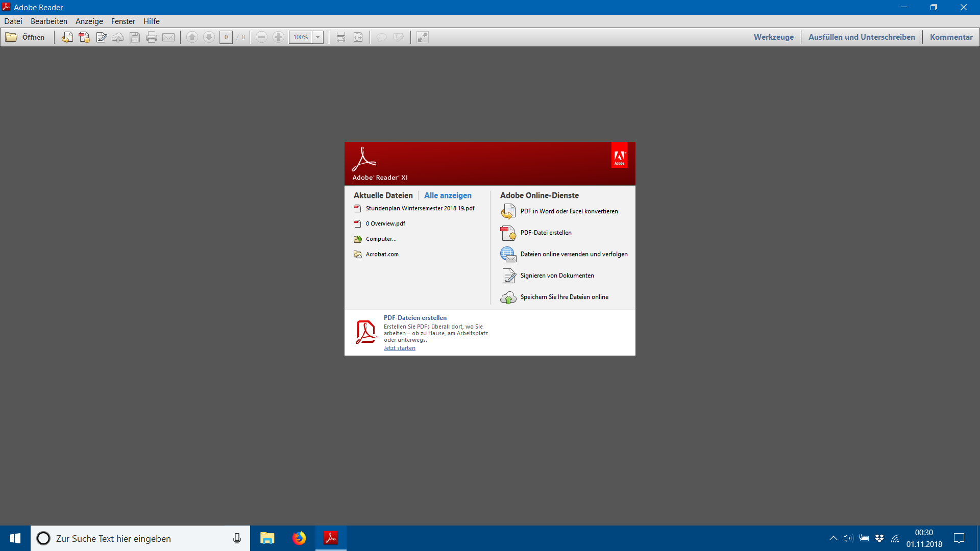Click the print icon in toolbar
This screenshot has height=551, width=980.
(152, 37)
